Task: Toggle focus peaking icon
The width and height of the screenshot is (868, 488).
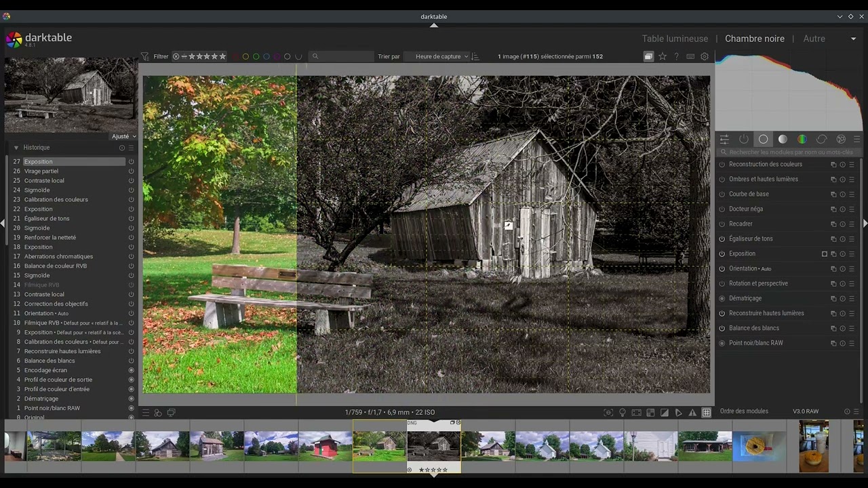Action: [608, 412]
